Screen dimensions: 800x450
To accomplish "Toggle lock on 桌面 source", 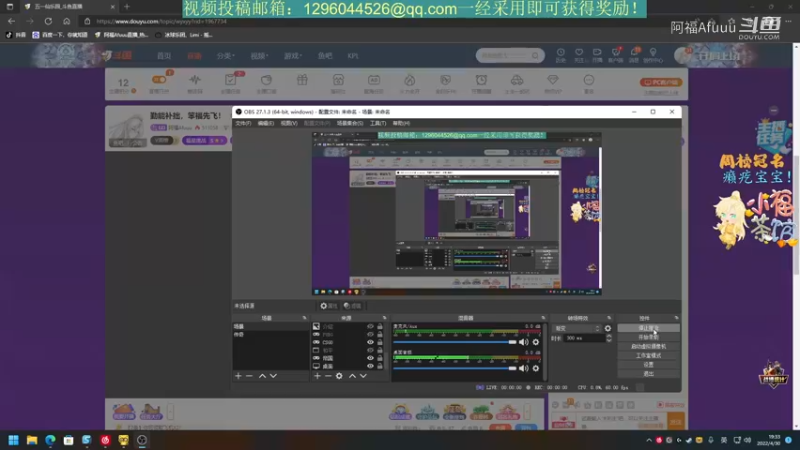I will pos(380,366).
